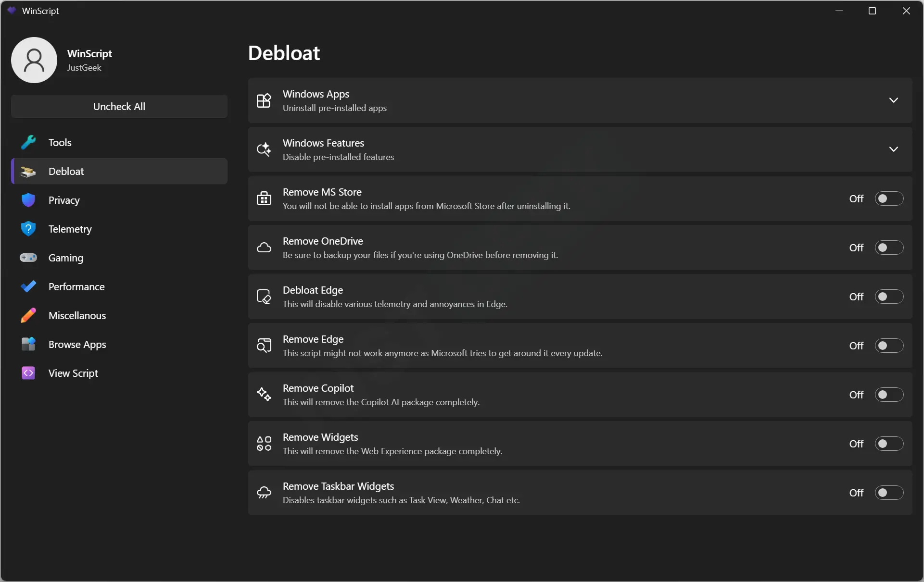Navigate to Gaming settings
The image size is (924, 582).
click(x=66, y=258)
